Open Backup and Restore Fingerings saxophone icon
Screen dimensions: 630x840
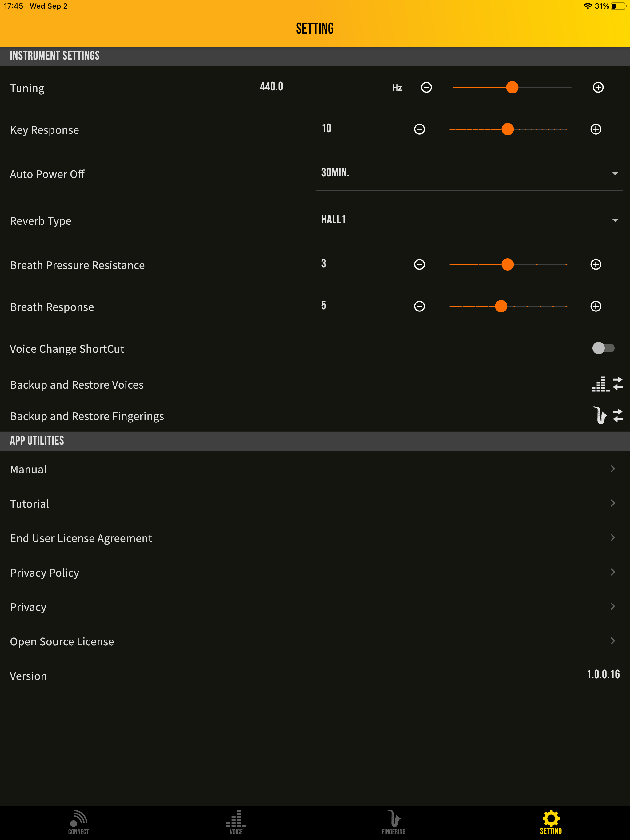pos(607,415)
